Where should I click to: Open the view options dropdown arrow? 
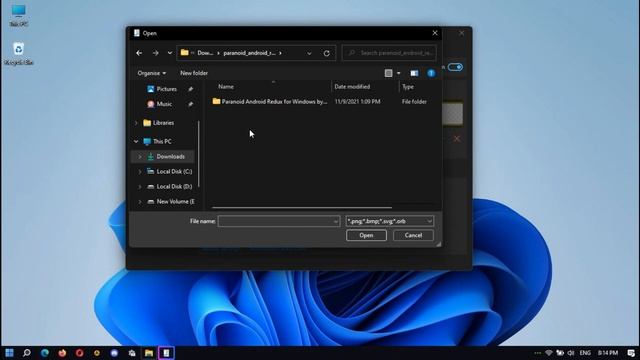[399, 73]
